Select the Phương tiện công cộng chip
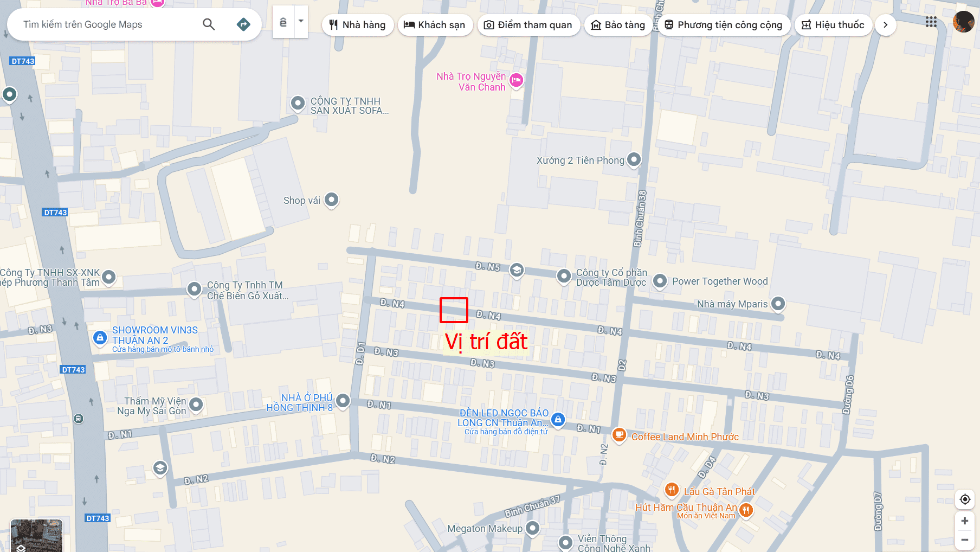The image size is (980, 552). point(724,25)
